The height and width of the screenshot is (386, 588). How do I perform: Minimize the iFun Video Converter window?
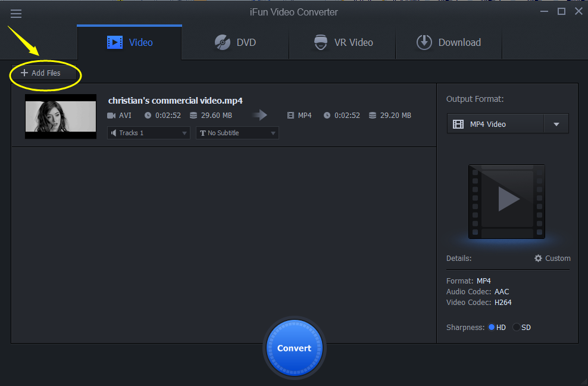(x=544, y=12)
